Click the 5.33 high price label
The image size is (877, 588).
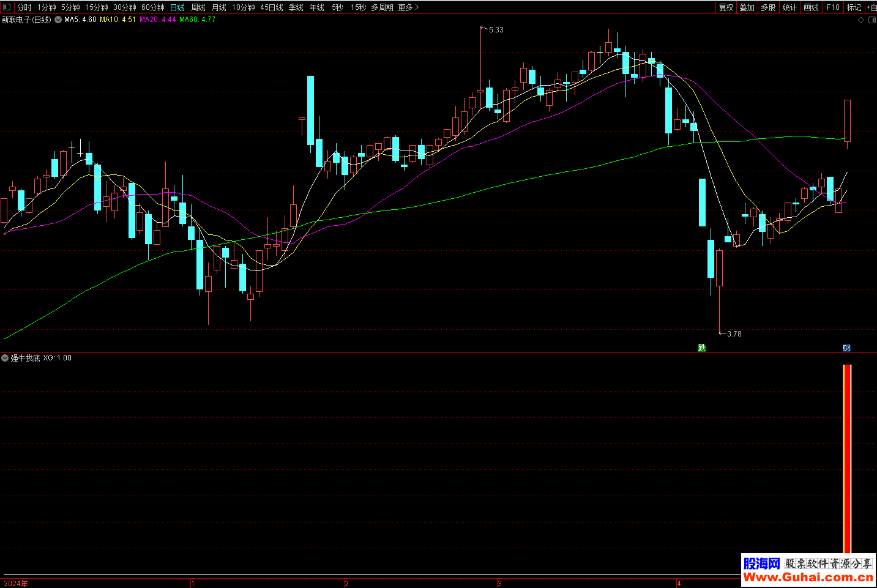496,29
